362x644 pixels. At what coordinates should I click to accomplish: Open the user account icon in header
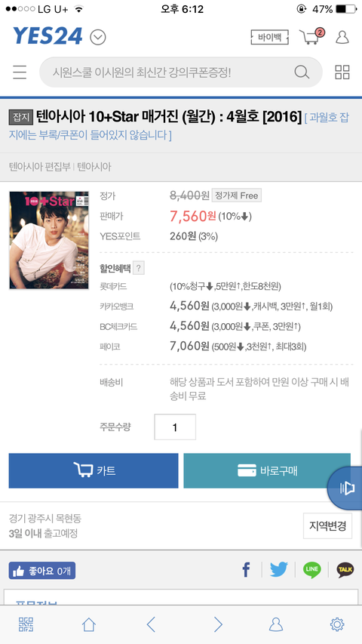(x=342, y=37)
